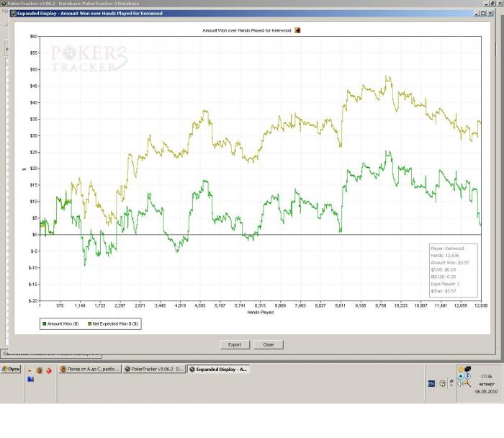Click the Bluetooth tray icon
This screenshot has height=438, width=504.
468,376
